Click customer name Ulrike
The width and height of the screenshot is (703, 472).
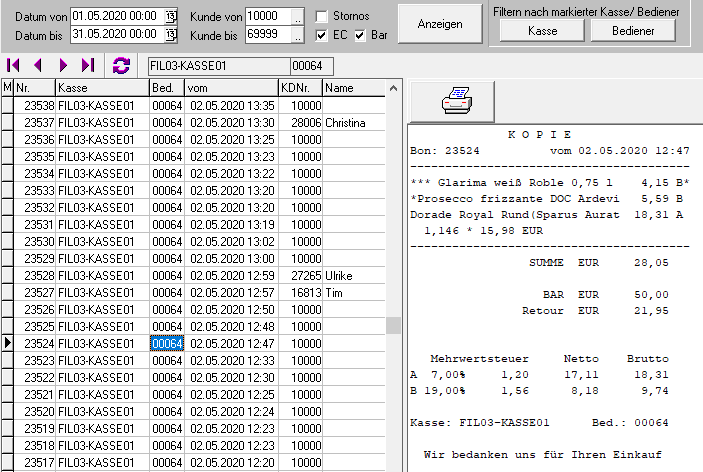pyautogui.click(x=338, y=276)
